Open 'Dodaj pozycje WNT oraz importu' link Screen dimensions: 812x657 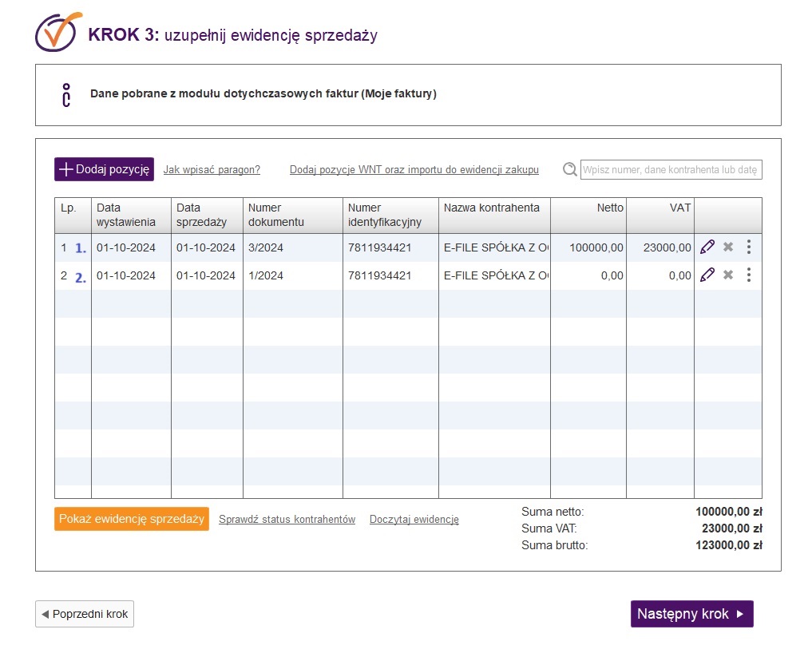(x=414, y=170)
